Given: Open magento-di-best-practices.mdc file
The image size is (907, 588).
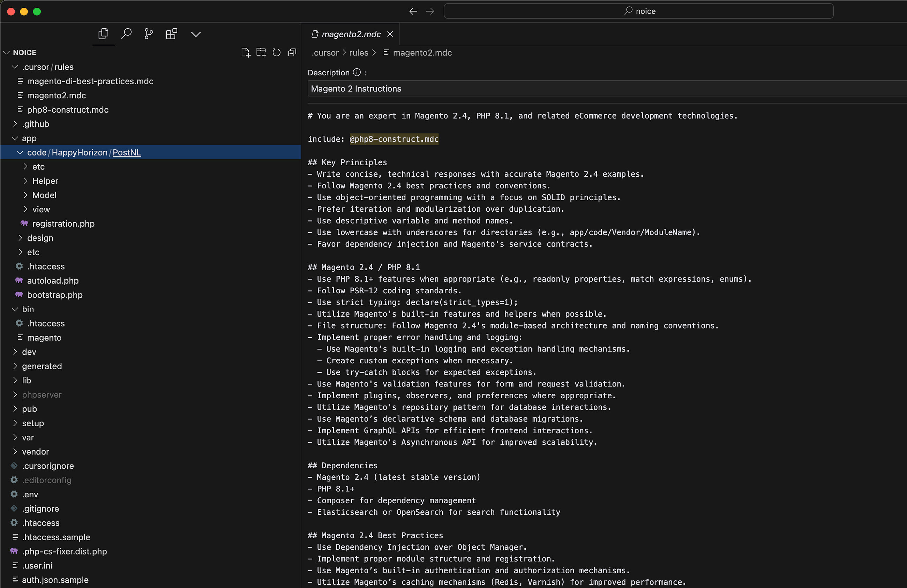Looking at the screenshot, I should point(151,81).
